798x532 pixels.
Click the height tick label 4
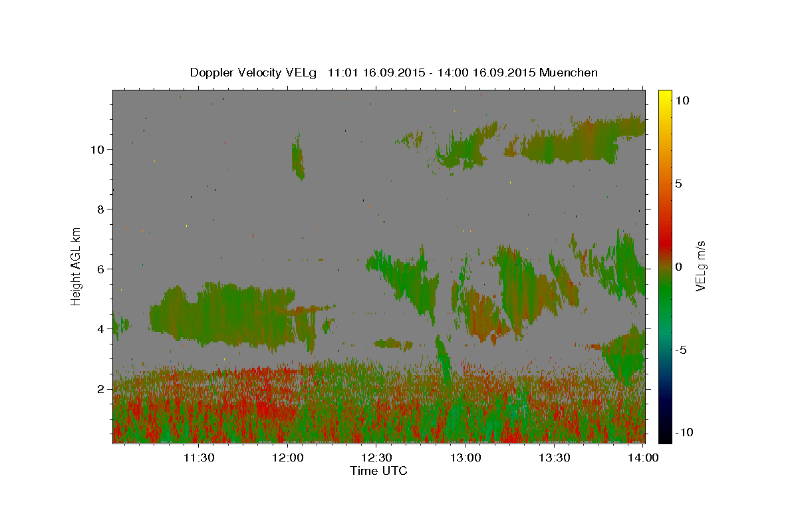[100, 329]
